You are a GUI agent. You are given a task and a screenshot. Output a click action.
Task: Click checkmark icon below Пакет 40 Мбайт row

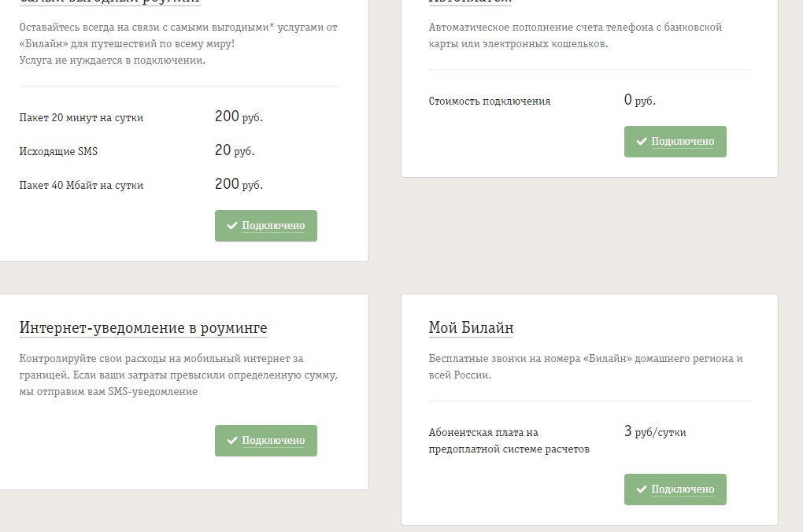232,226
